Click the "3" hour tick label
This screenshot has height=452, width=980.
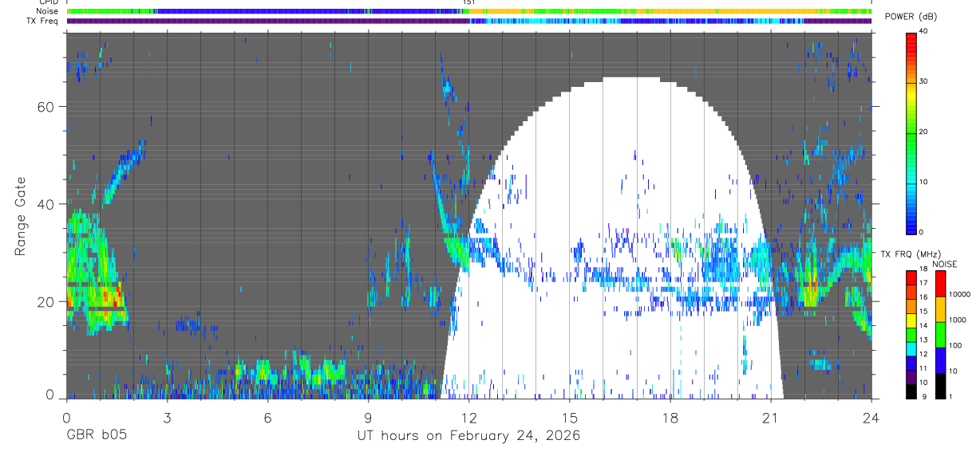click(x=167, y=417)
